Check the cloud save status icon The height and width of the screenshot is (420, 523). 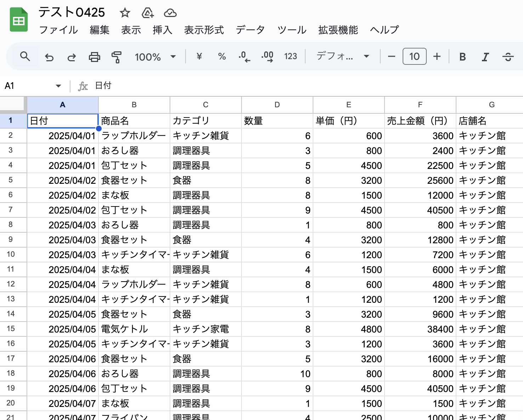pyautogui.click(x=170, y=13)
